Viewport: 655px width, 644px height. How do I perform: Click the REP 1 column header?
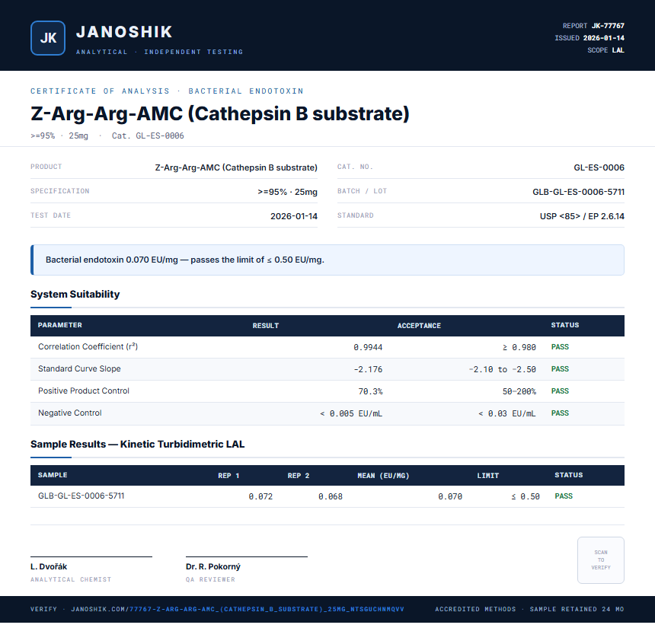(228, 476)
